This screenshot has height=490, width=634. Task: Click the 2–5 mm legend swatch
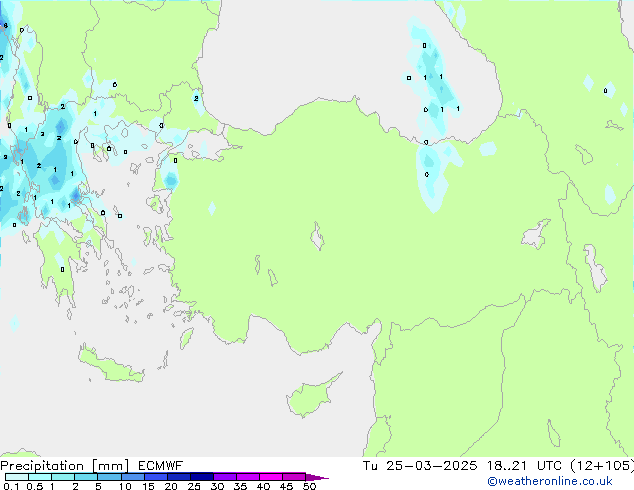point(86,477)
